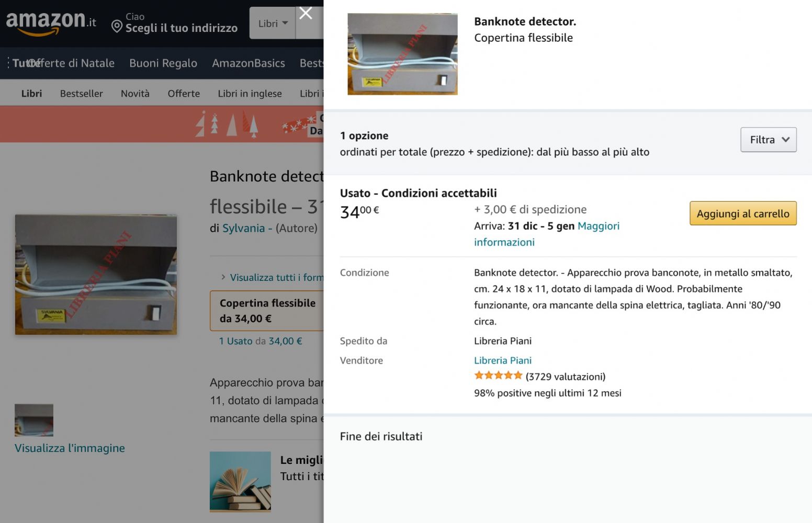
Task: Click the location pin delivery address icon
Action: click(x=117, y=27)
